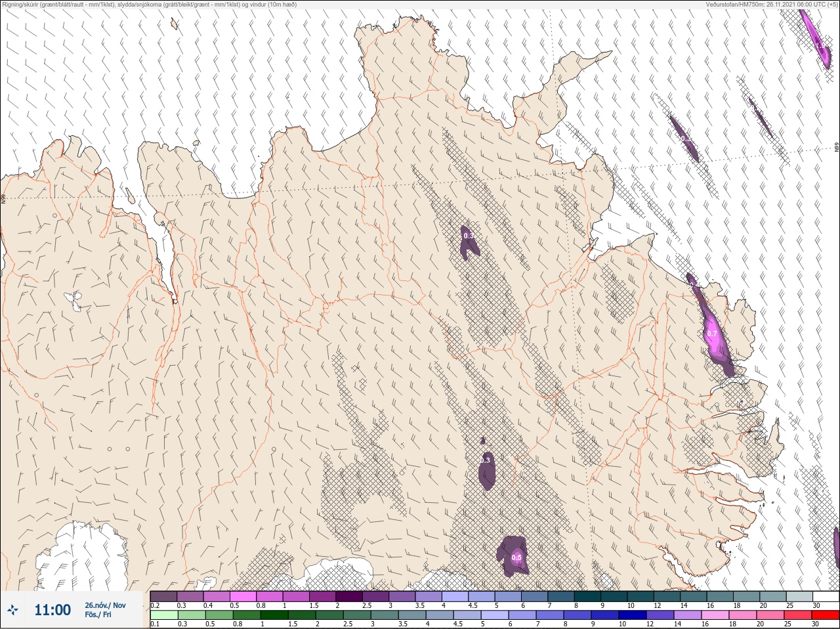
Task: Pick the light green bottom-scale swatch between 0.1 and 0.3
Action: (163, 615)
